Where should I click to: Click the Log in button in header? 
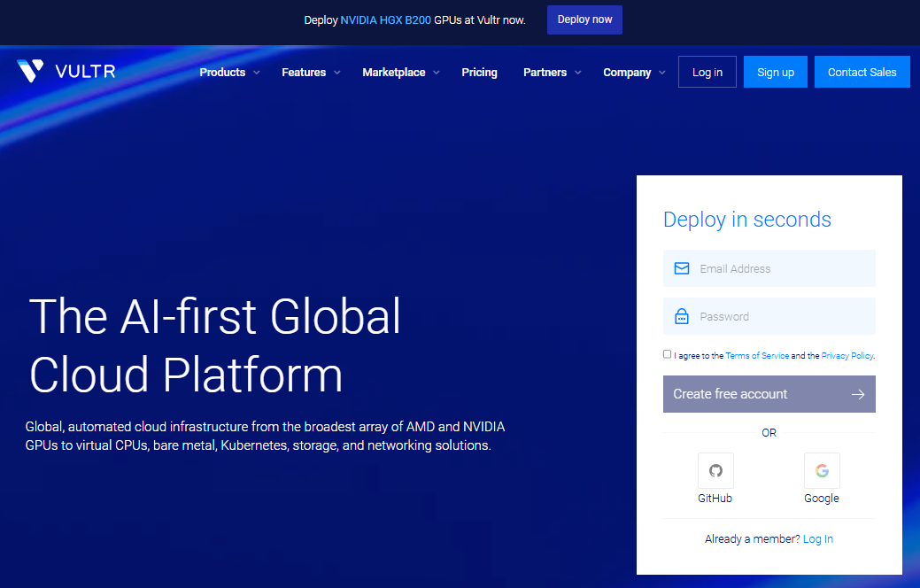pyautogui.click(x=707, y=72)
